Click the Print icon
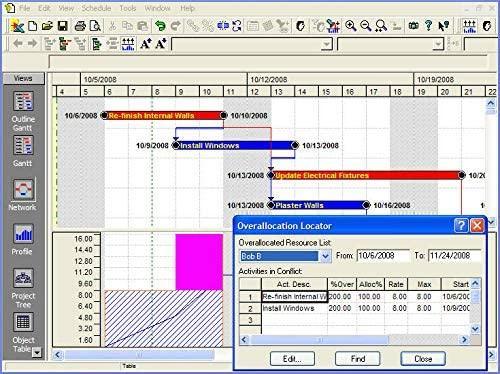 pyautogui.click(x=80, y=26)
